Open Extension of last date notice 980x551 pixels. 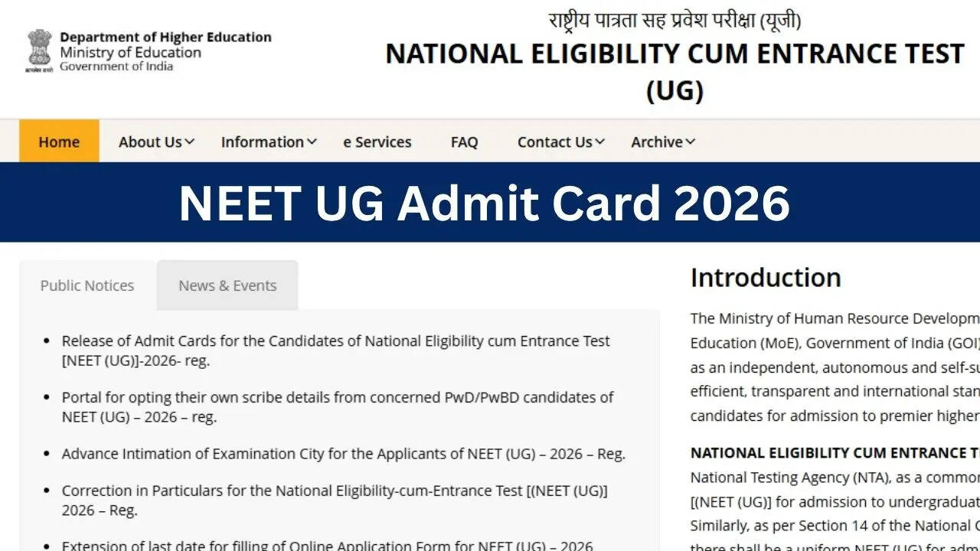[x=327, y=546]
